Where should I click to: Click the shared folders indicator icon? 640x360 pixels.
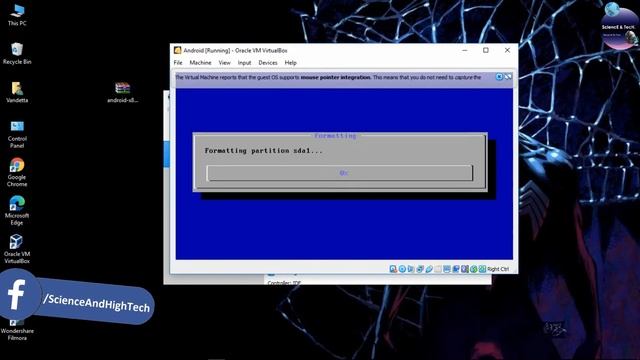(438, 269)
